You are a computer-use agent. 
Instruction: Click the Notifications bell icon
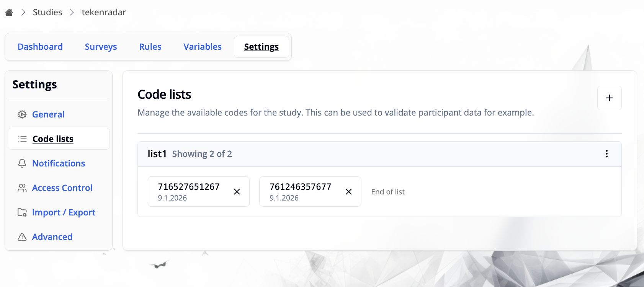[x=22, y=163]
